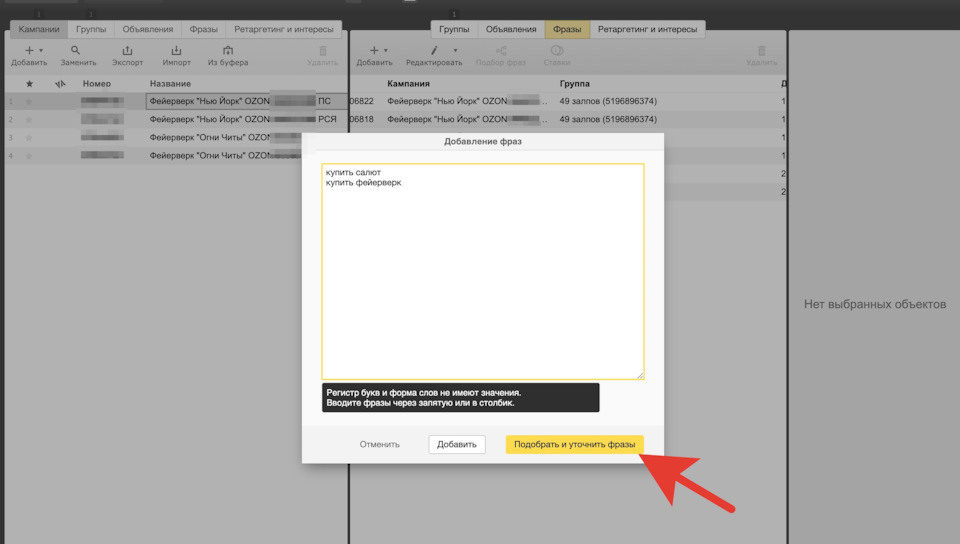
Task: Toggle the star for campaign row 2
Action: pos(28,119)
